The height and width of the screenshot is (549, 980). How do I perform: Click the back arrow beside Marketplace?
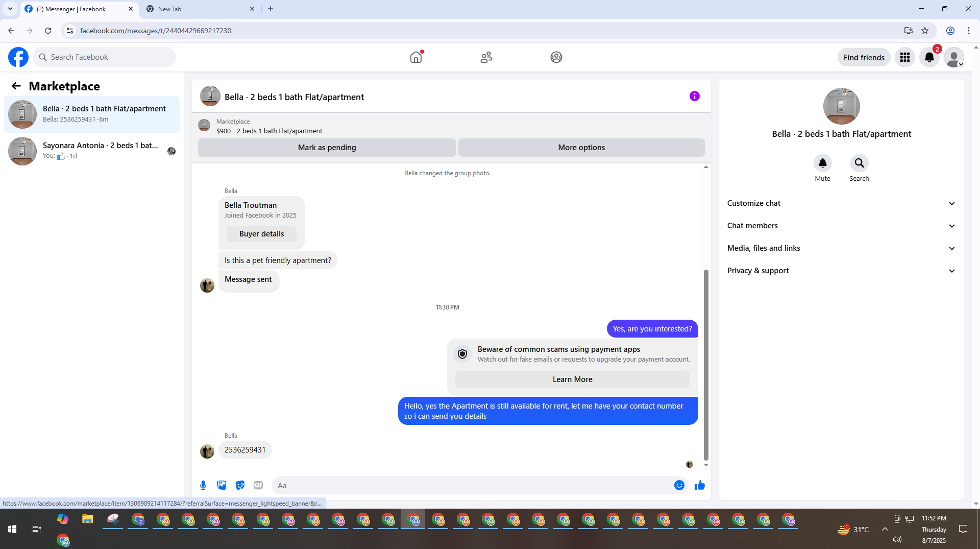pyautogui.click(x=16, y=86)
